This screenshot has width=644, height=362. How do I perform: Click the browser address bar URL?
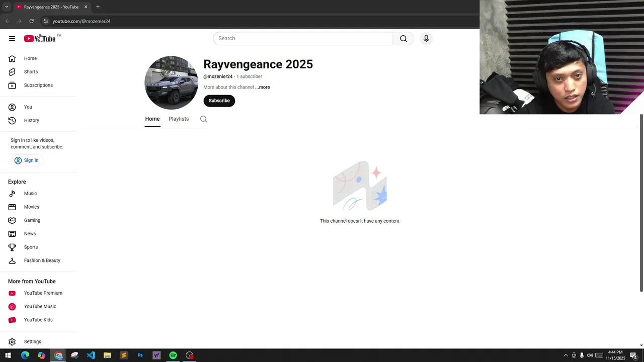coord(82,21)
